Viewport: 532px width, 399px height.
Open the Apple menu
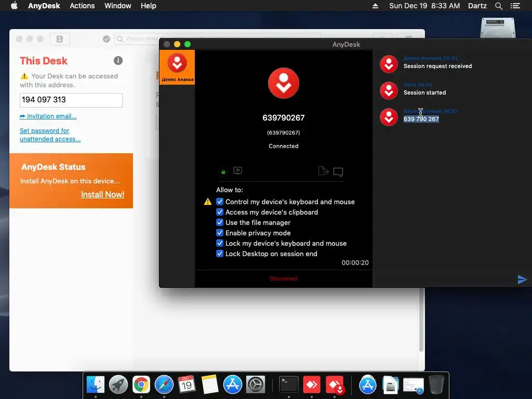pyautogui.click(x=14, y=6)
